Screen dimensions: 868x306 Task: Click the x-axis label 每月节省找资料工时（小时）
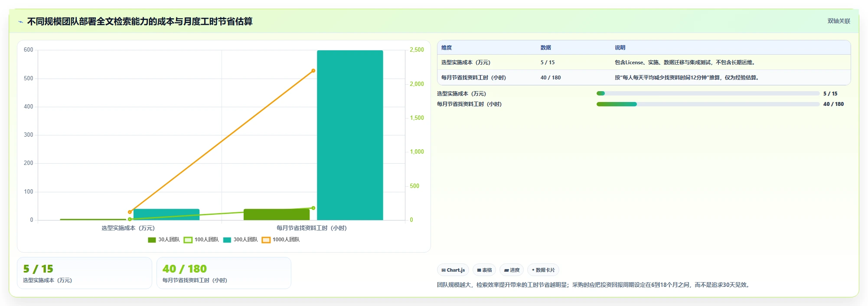pos(312,228)
